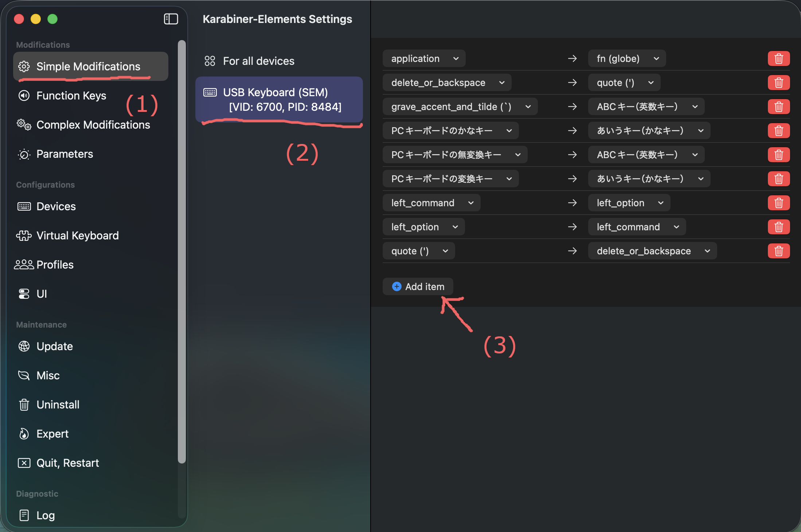Click the Add item button

pyautogui.click(x=418, y=287)
